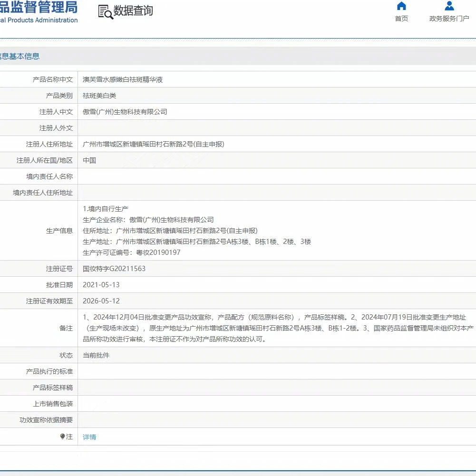Click expiry date 2026-05-12
Image resolution: width=476 pixels, height=476 pixels.
click(x=101, y=301)
